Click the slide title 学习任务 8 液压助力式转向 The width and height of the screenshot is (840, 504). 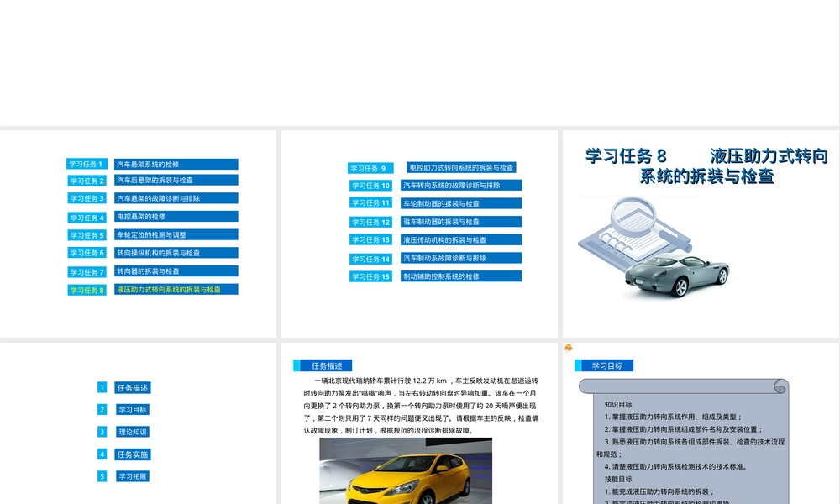click(706, 166)
